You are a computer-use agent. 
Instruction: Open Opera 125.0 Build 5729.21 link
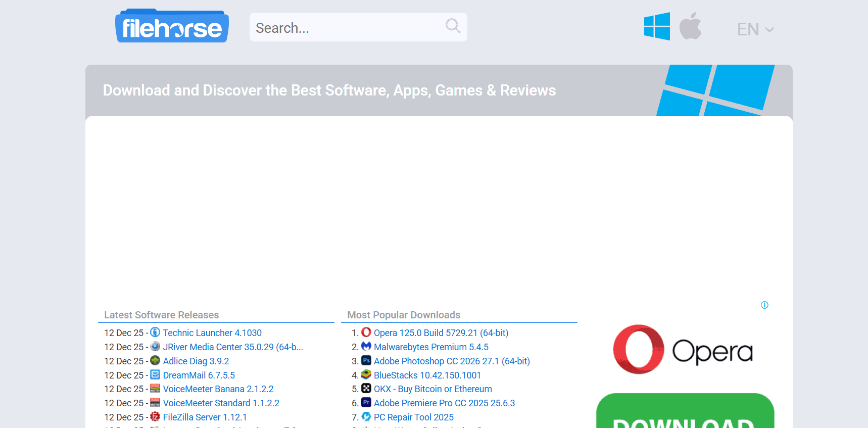tap(441, 333)
